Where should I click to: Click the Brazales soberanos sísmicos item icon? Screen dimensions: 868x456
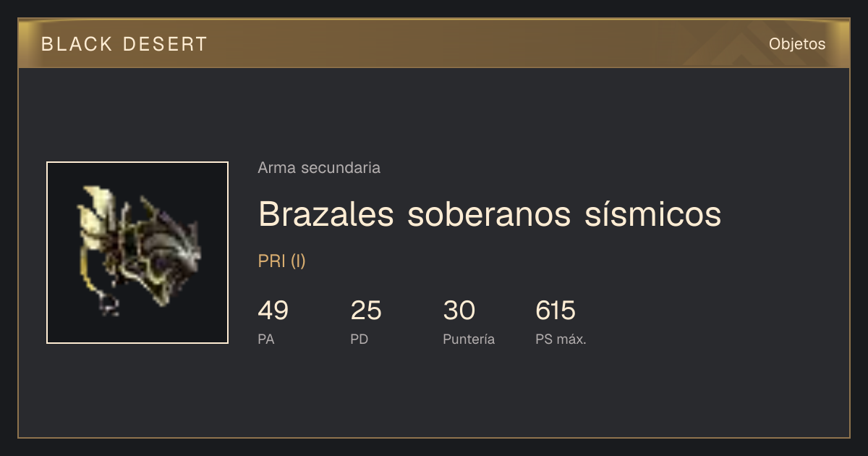pos(137,253)
